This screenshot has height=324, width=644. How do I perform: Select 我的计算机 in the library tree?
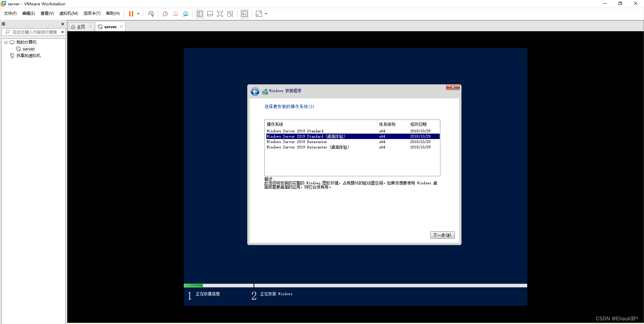(x=26, y=42)
